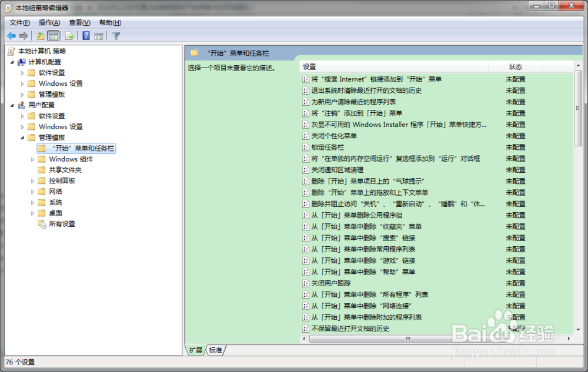Click the 计算机配置 computer icon
588x372 pixels.
(22, 62)
